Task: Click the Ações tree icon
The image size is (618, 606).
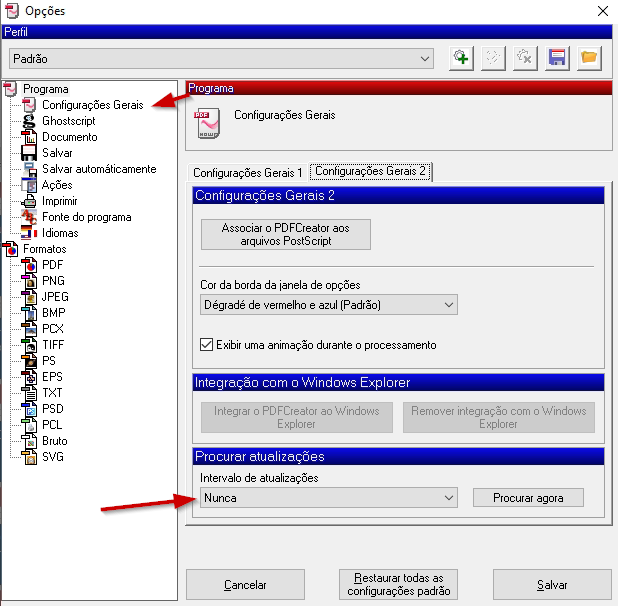Action: click(29, 185)
